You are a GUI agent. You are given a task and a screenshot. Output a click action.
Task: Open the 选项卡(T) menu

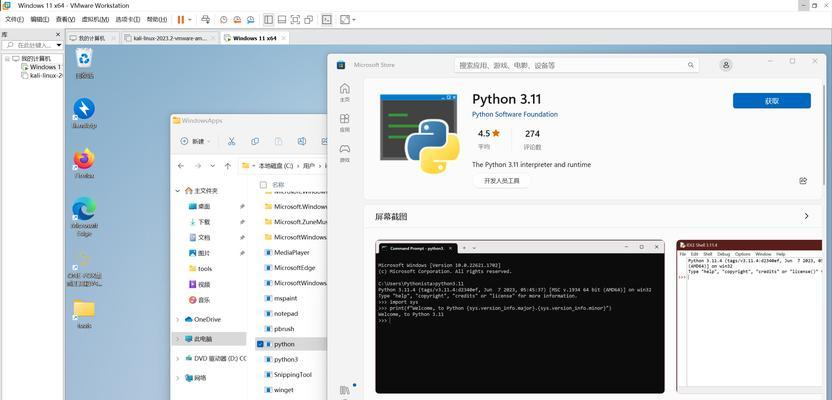point(128,20)
